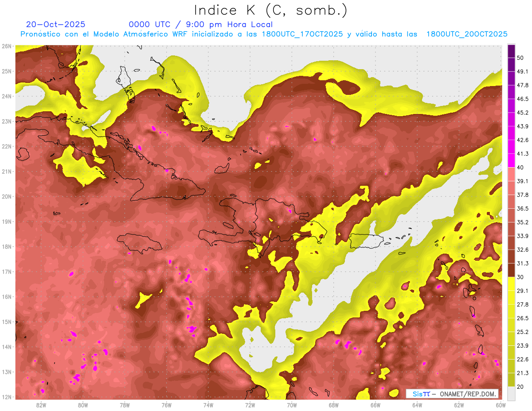Select the 26N latitude axis label
Screen dimensions: 532x411
pos(7,46)
